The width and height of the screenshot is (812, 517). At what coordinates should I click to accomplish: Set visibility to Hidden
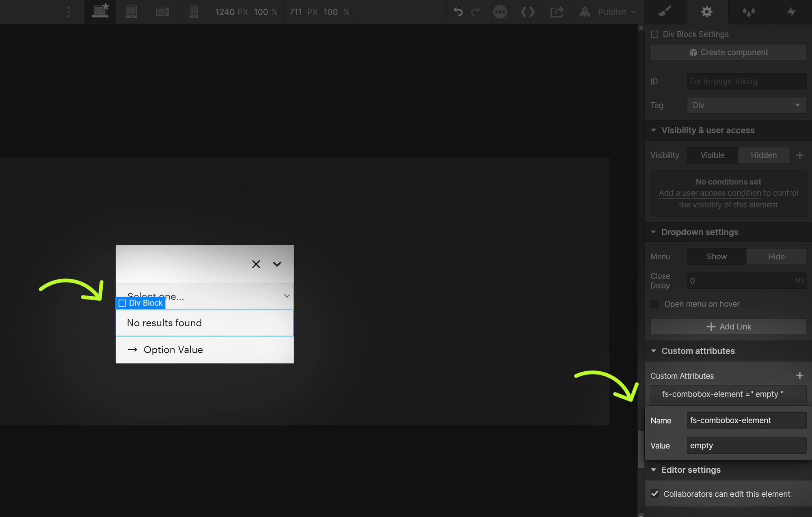763,155
